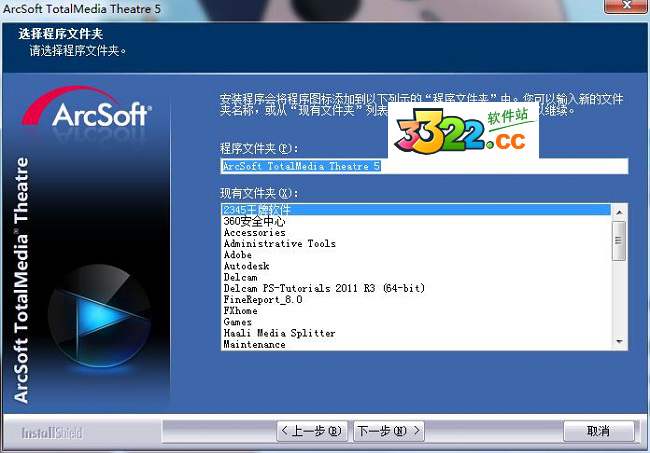Image resolution: width=650 pixels, height=453 pixels.
Task: Click the folder list scroll down arrow
Action: coord(619,342)
